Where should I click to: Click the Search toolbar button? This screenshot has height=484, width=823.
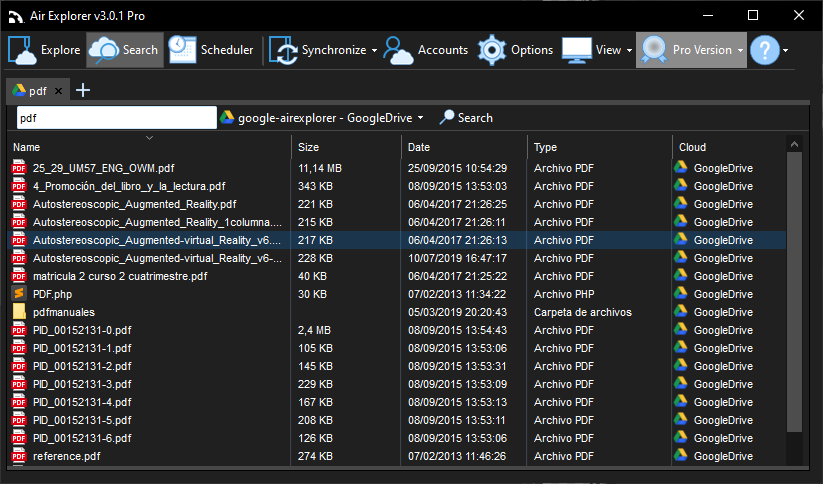pyautogui.click(x=124, y=50)
